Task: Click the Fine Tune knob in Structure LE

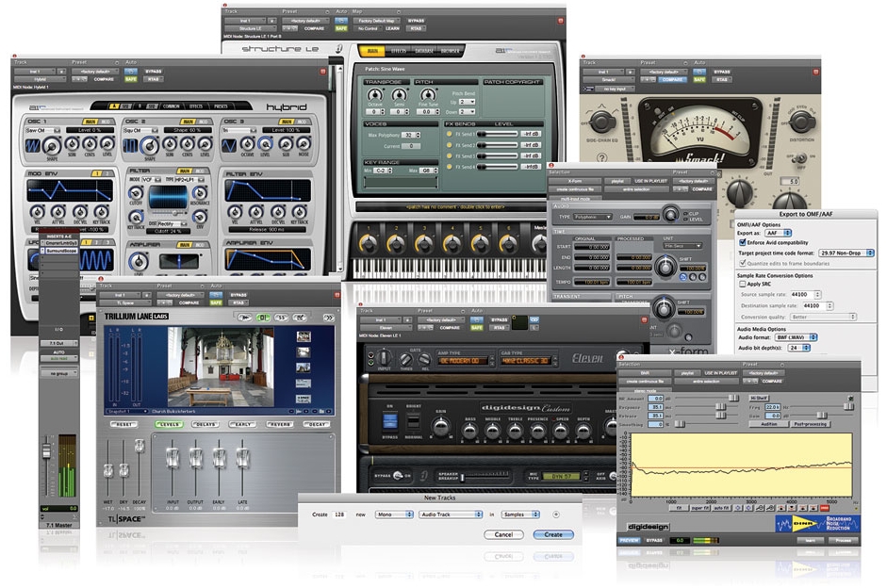Action: click(x=428, y=94)
